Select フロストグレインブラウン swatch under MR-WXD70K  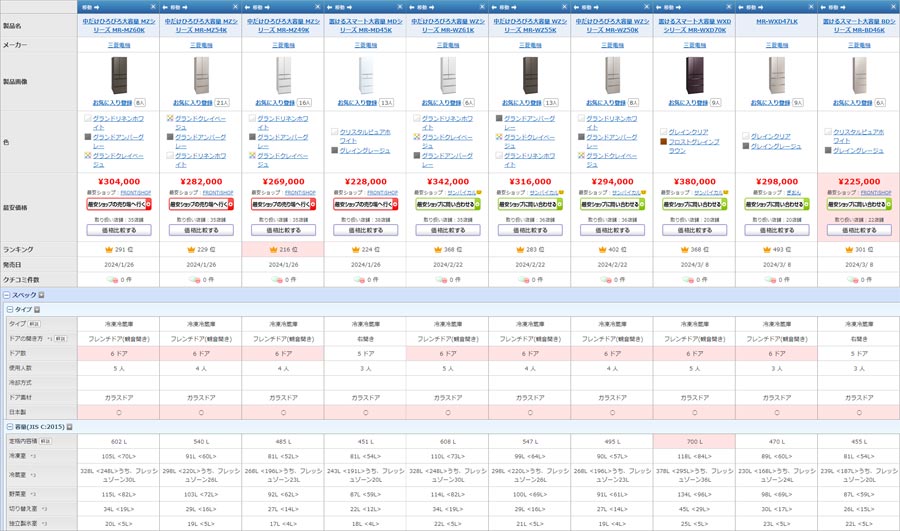click(x=664, y=141)
